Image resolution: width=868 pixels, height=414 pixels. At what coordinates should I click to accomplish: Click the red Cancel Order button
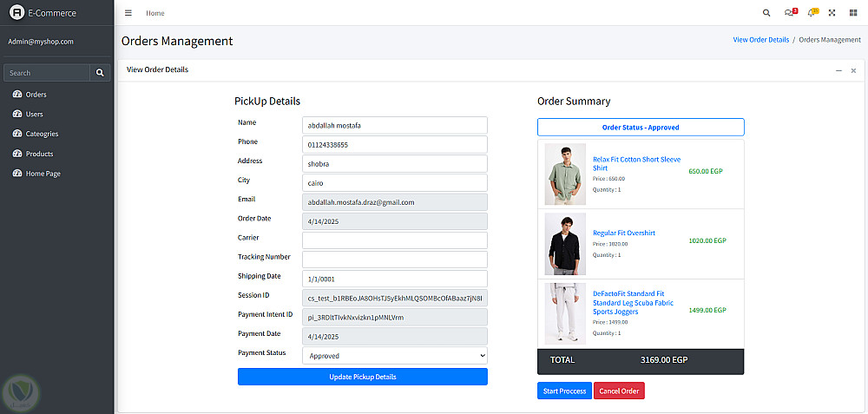coord(619,391)
